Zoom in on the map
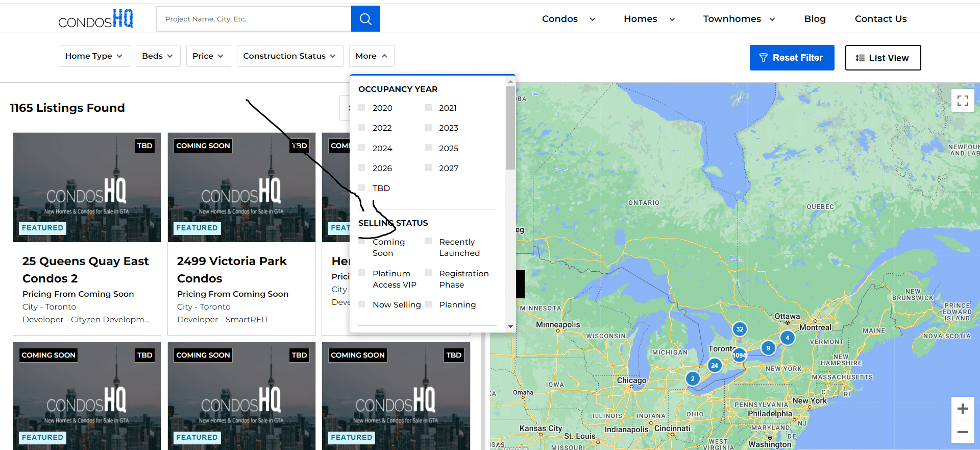This screenshot has width=980, height=450. pyautogui.click(x=963, y=409)
